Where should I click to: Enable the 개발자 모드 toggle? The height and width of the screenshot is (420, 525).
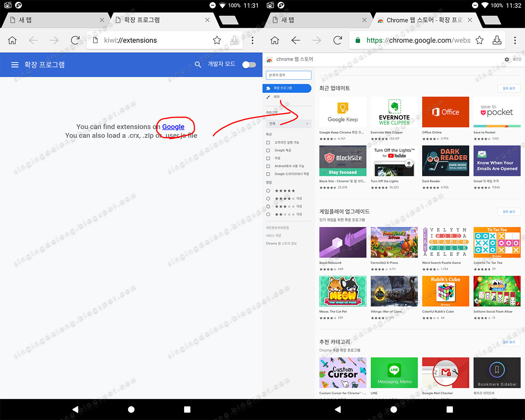[x=249, y=64]
